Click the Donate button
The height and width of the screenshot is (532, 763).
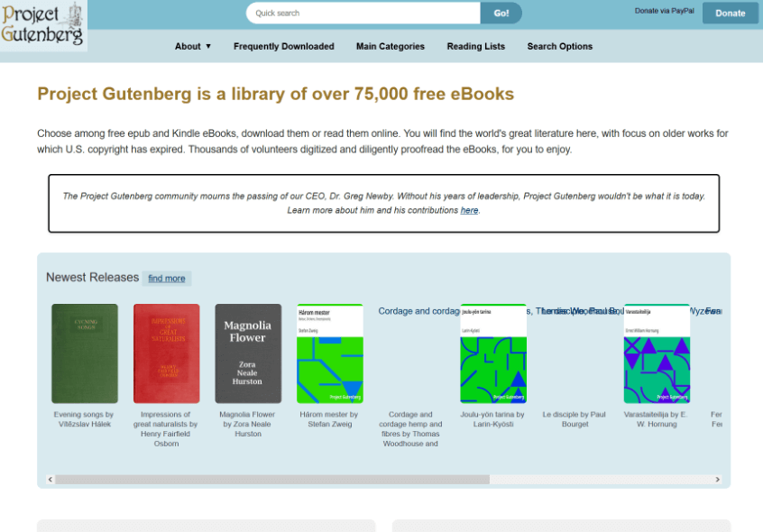click(x=730, y=14)
